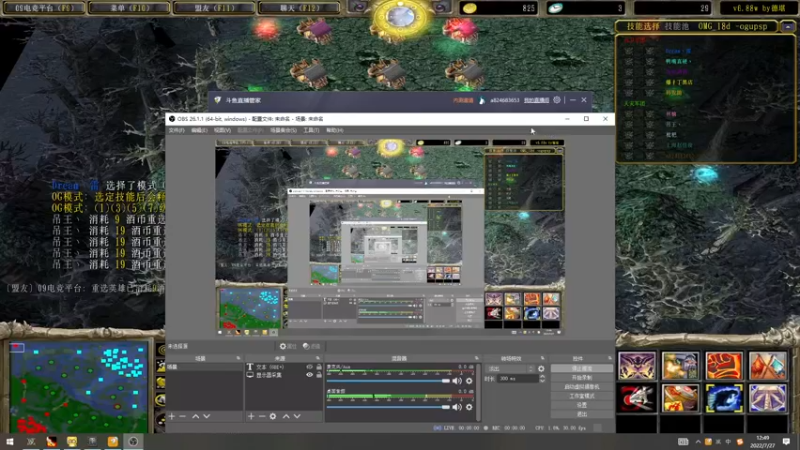Open the transition type dropdown
Viewport: 800px width, 450px height.
(x=510, y=368)
